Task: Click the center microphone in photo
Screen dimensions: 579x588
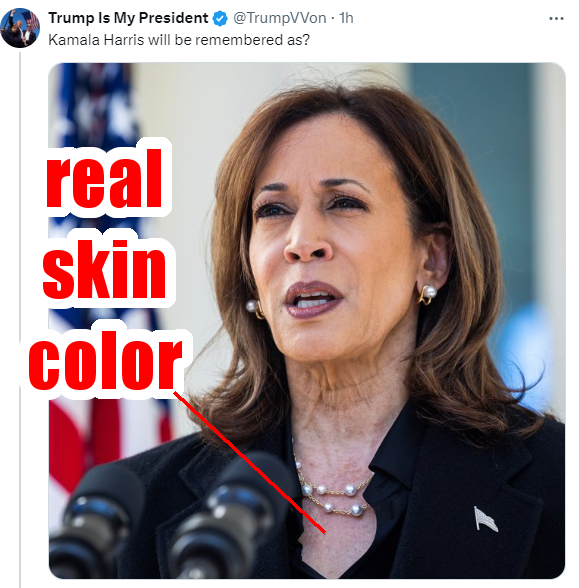Action: coord(229,516)
